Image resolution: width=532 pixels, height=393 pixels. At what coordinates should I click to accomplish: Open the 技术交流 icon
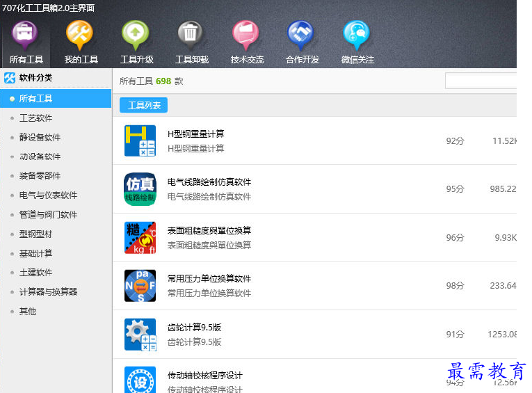245,34
